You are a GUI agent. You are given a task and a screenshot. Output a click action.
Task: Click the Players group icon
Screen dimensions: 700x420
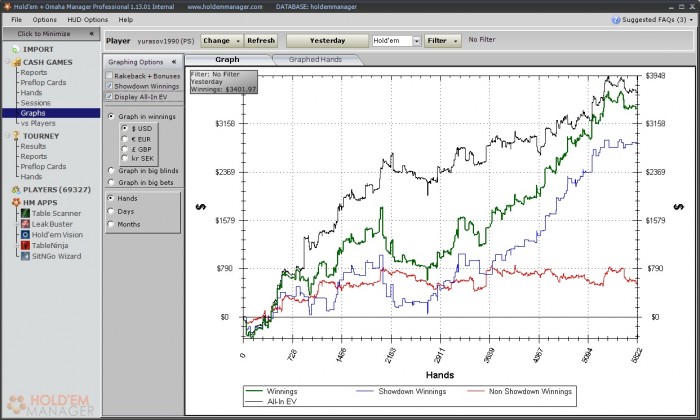tap(16, 190)
